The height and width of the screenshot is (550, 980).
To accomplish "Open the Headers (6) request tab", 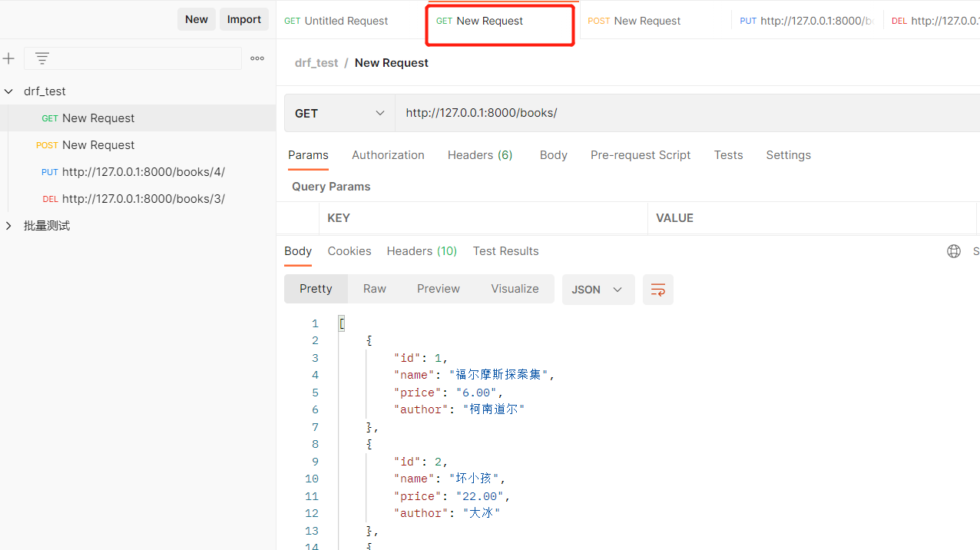I will coord(480,155).
